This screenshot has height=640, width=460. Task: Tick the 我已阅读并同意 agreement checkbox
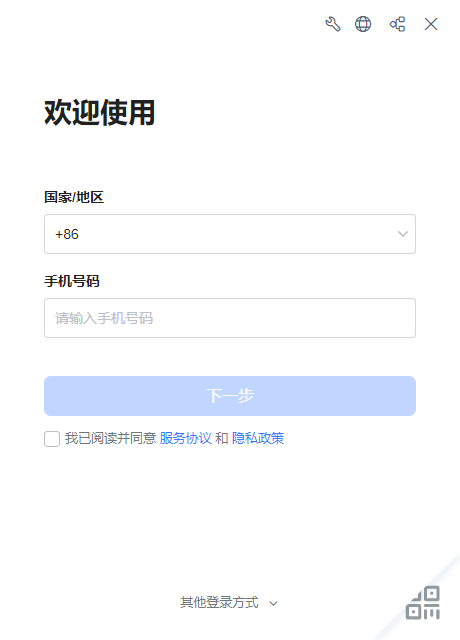click(52, 439)
